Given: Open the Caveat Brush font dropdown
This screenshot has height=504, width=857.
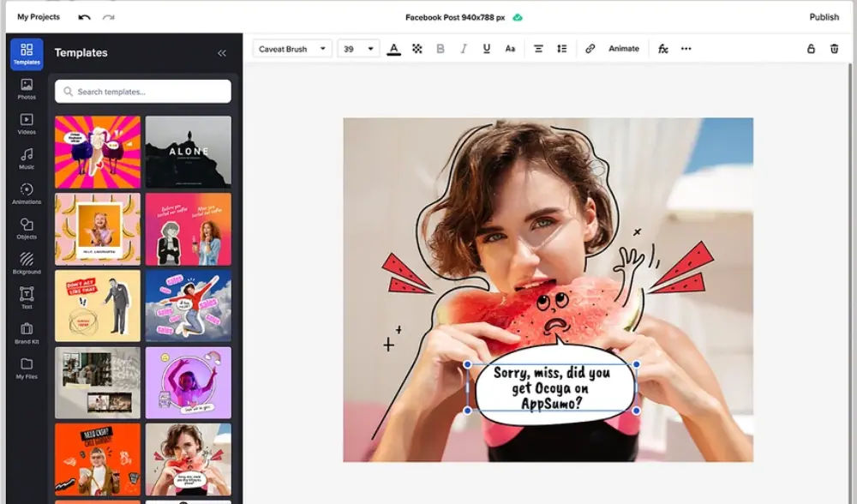Looking at the screenshot, I should (x=292, y=49).
